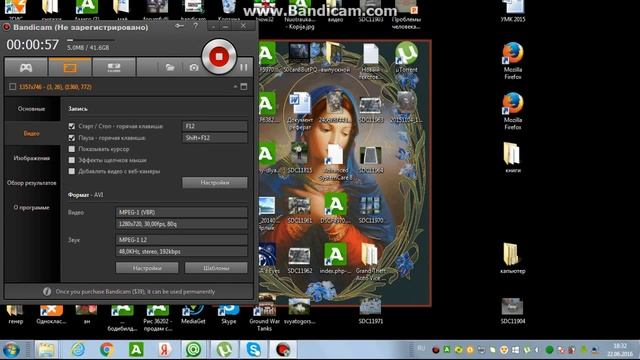Open the УМК 2015 desktop file
The width and height of the screenshot is (640, 360).
pyautogui.click(x=513, y=11)
